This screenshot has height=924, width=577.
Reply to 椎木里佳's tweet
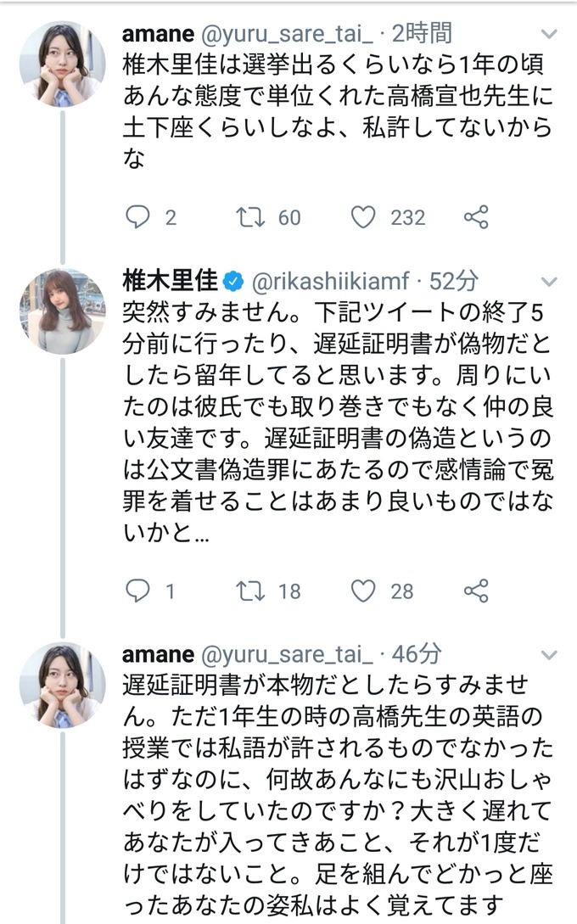[x=137, y=591]
